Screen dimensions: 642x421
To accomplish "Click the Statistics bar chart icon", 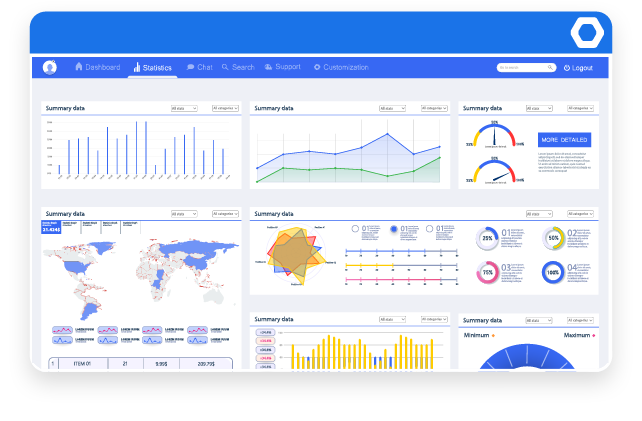I will coord(137,68).
